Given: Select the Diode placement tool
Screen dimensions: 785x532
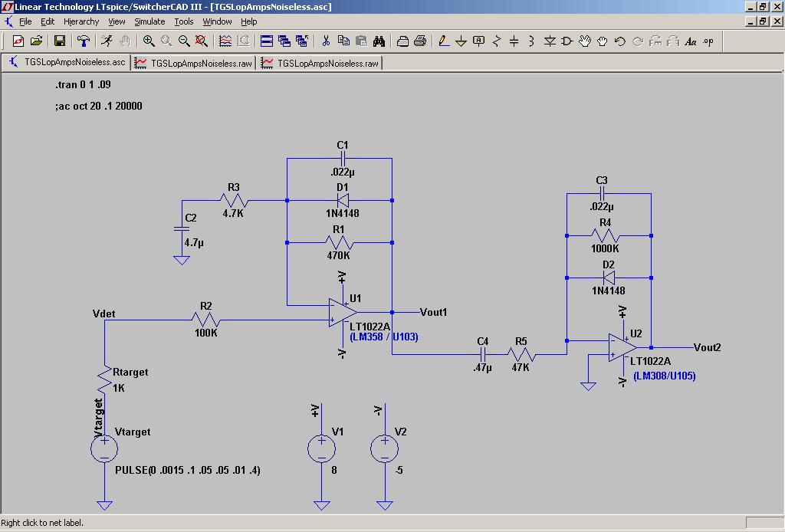Looking at the screenshot, I should [x=550, y=41].
